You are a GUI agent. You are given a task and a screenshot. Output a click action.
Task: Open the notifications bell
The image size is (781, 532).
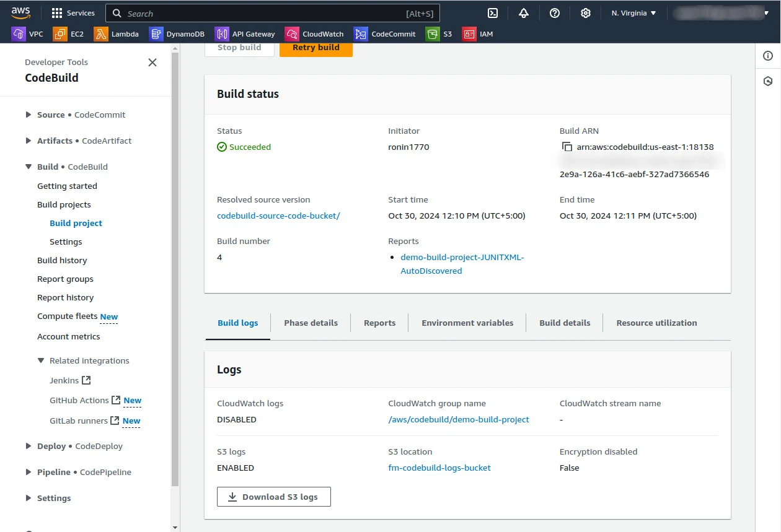pos(524,13)
